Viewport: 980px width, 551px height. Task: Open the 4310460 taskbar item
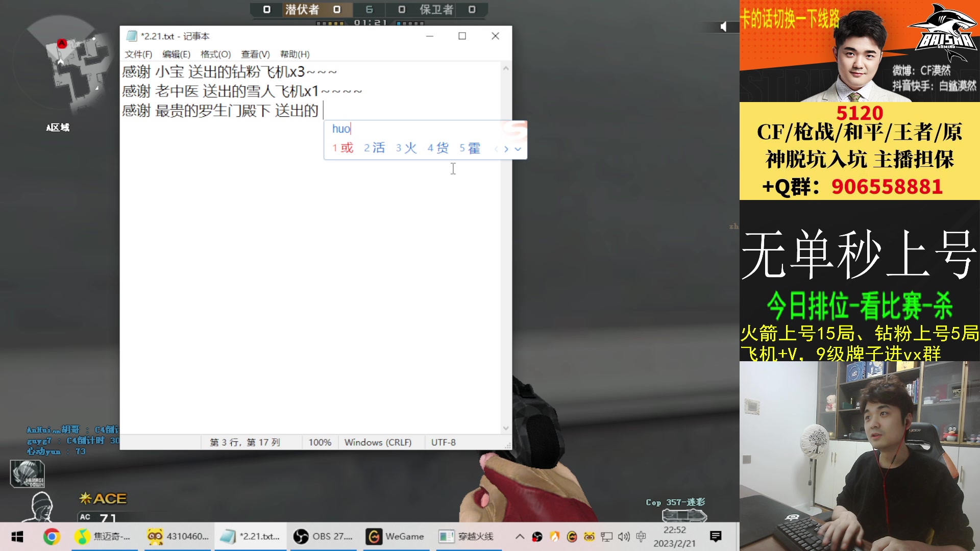coord(178,537)
